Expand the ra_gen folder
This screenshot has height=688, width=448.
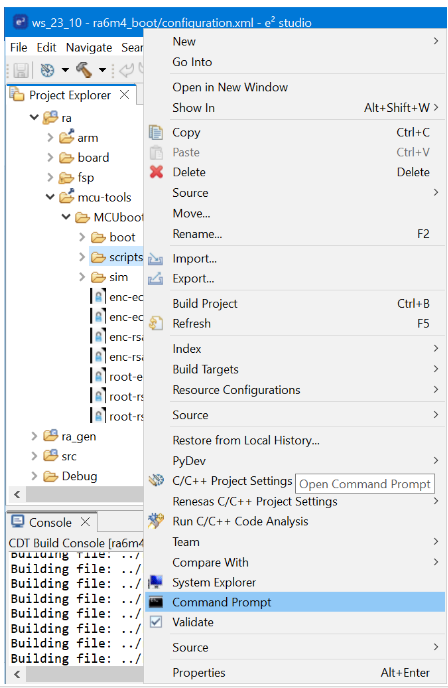[x=34, y=436]
